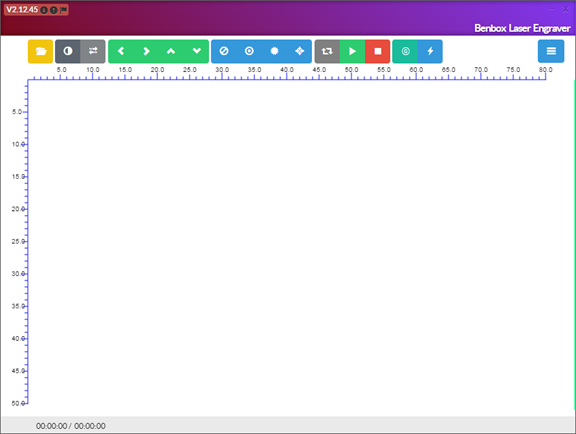The image size is (576, 434).
Task: Click the blue lightning bolt icon
Action: coord(430,51)
